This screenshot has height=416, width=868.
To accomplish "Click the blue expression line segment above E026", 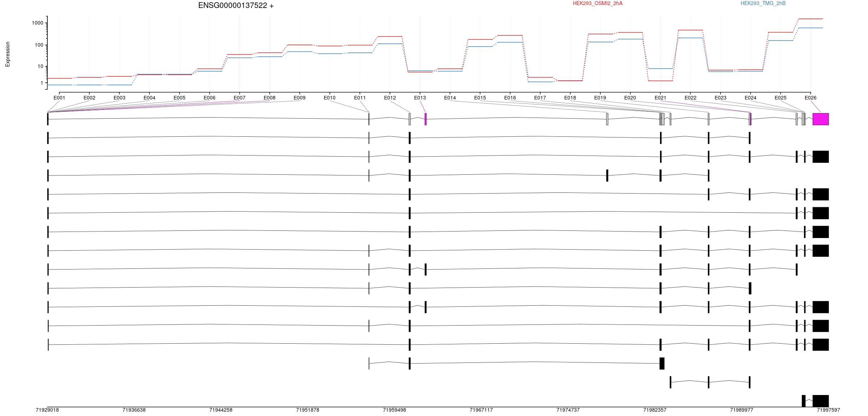I will pos(810,28).
